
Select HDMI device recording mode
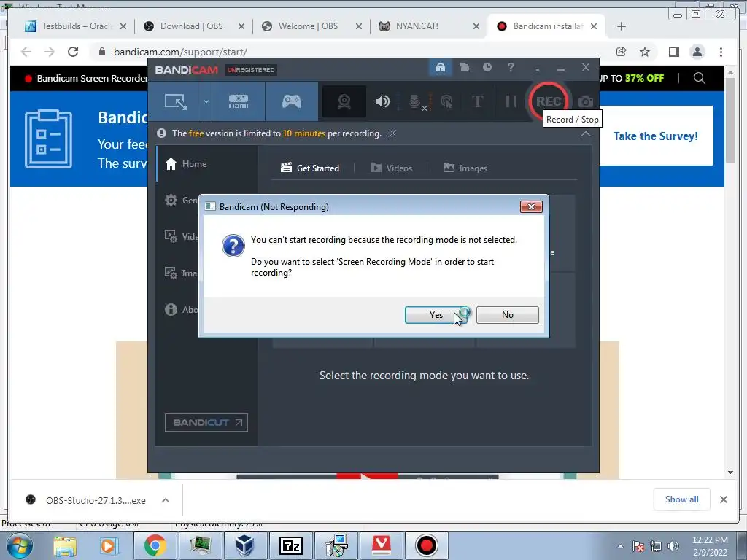(239, 101)
